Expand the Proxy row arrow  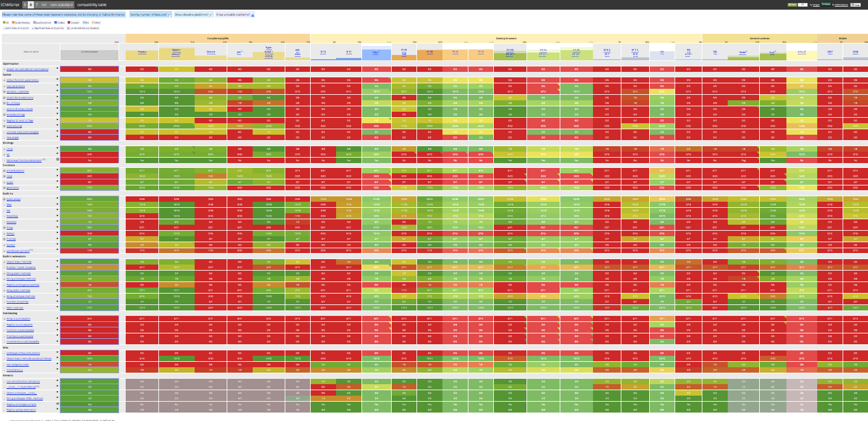coord(57,227)
